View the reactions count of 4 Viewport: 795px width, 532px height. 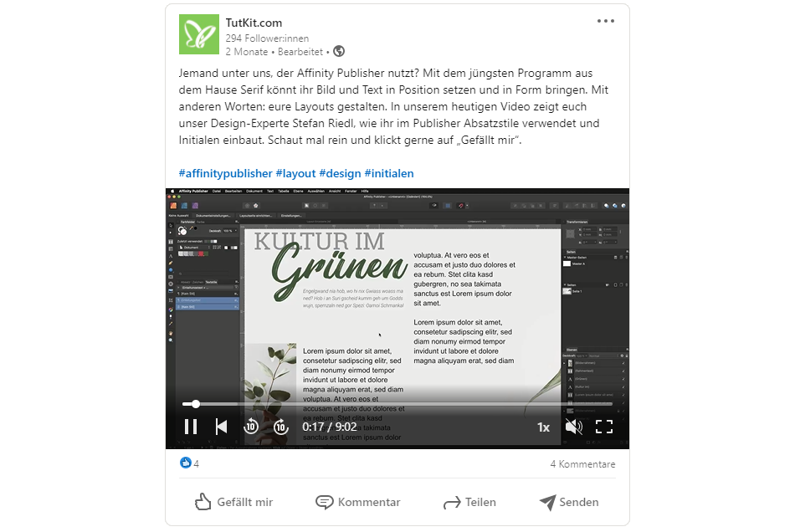tap(190, 463)
